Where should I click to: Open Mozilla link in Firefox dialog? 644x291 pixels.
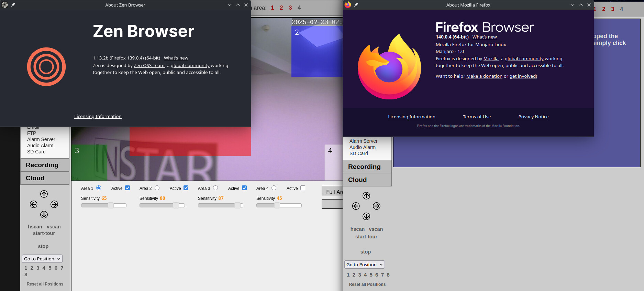[x=491, y=59]
